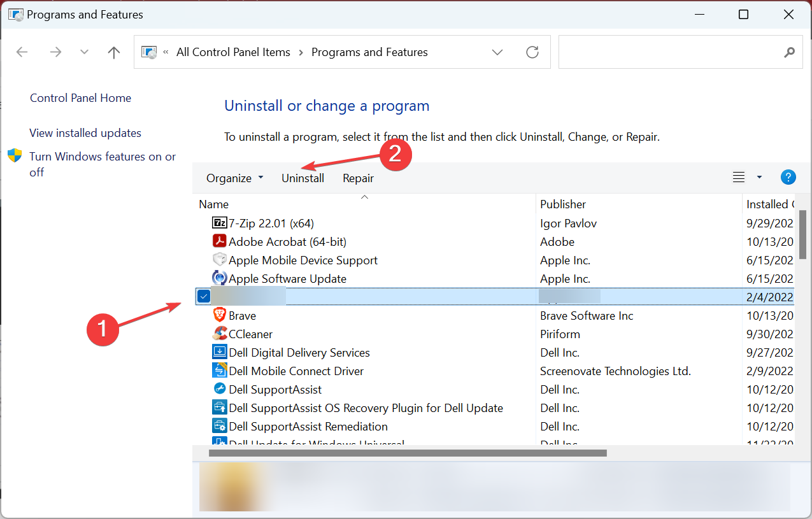Click publisher Igor Pavlov cell
The height and width of the screenshot is (519, 812).
tap(568, 224)
